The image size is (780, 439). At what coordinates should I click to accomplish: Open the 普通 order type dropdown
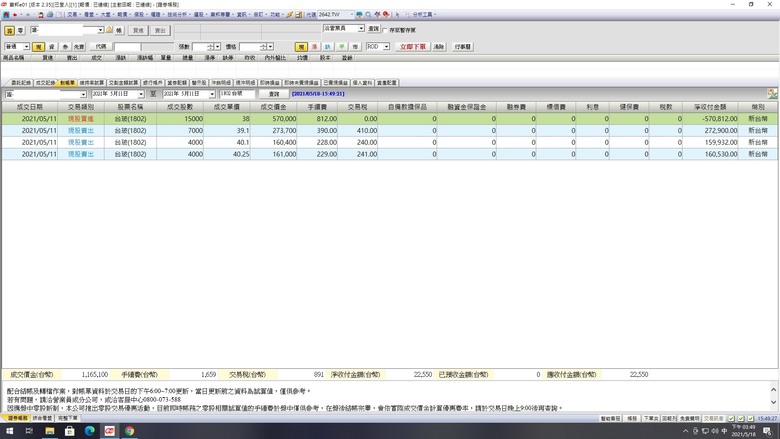(x=26, y=47)
